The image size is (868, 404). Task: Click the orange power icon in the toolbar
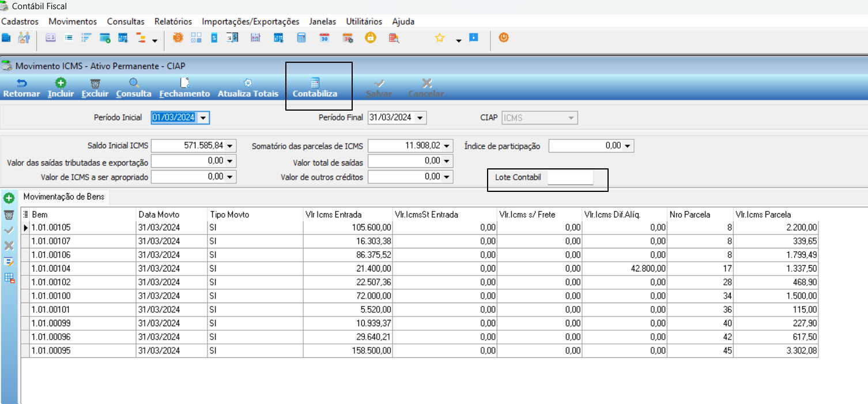point(504,38)
